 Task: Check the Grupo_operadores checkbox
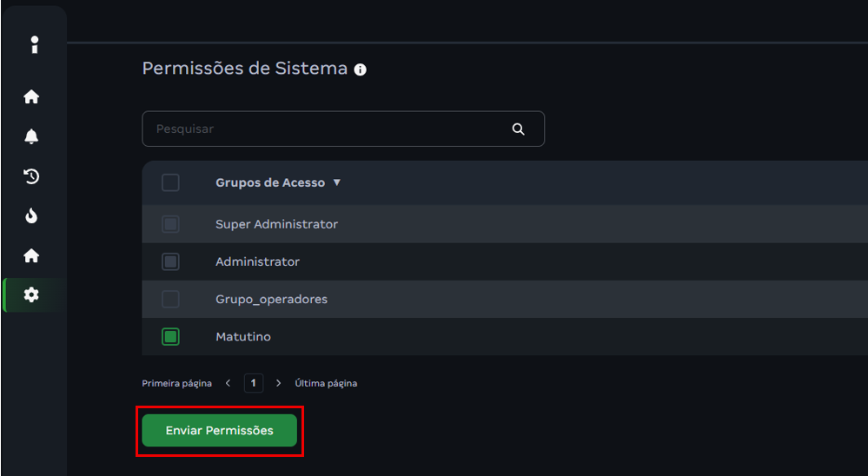pyautogui.click(x=171, y=299)
